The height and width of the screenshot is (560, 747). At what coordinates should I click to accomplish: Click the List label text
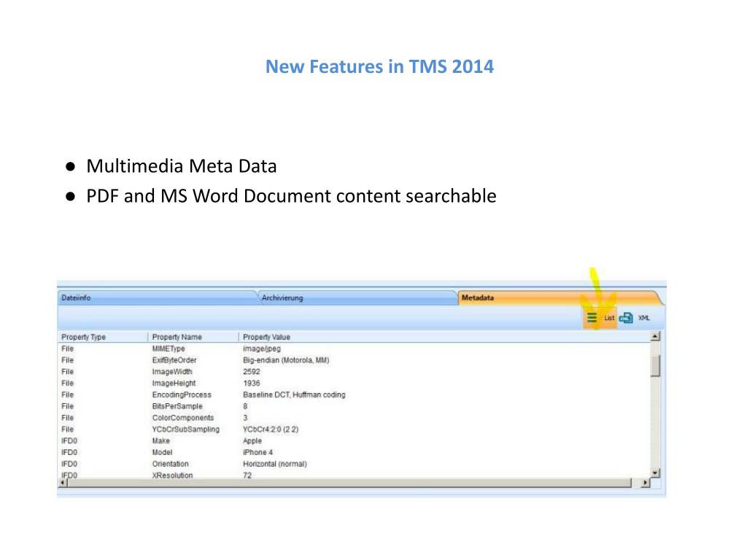[609, 318]
